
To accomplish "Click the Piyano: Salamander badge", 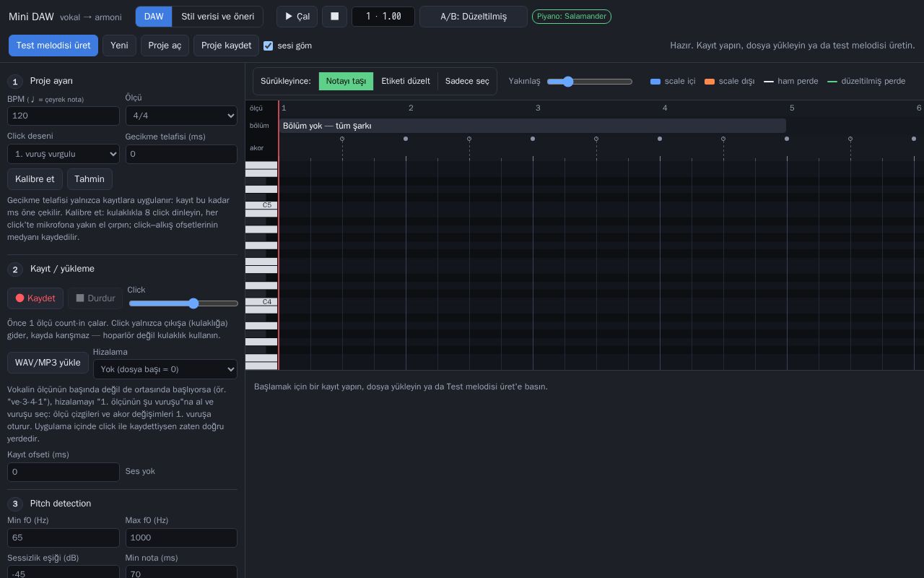I will click(x=572, y=17).
